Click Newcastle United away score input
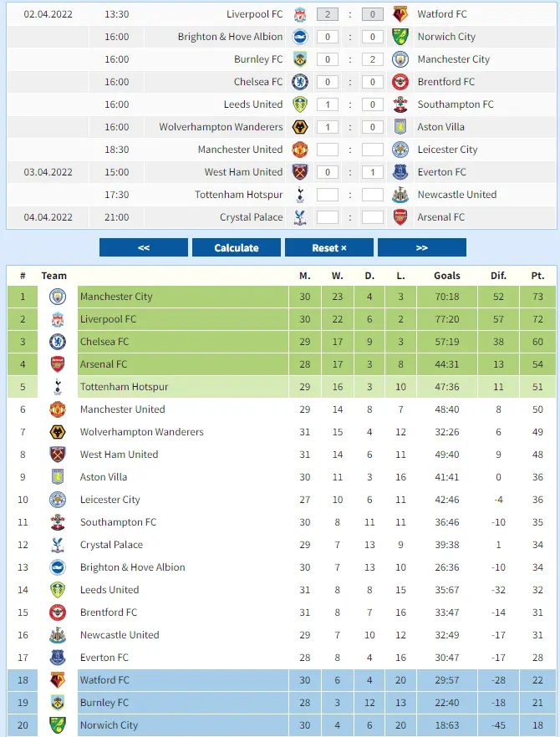Viewport: 560px width, 737px height. pos(373,195)
